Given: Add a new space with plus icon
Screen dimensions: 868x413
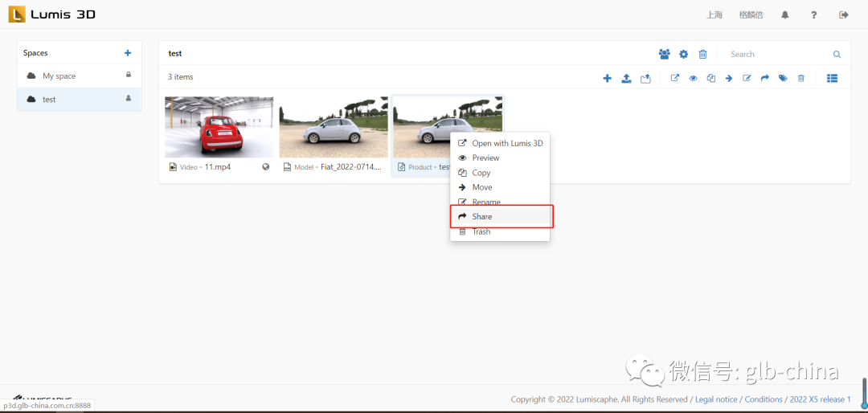Looking at the screenshot, I should pyautogui.click(x=128, y=53).
